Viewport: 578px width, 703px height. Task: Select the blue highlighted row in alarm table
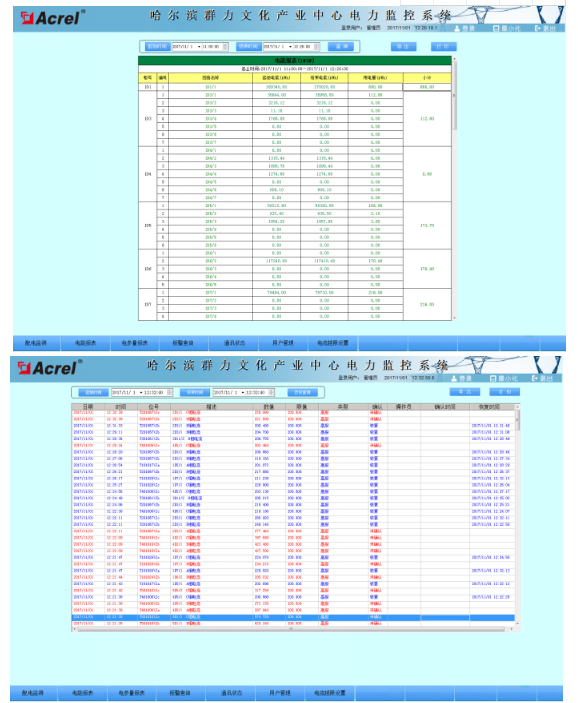click(x=293, y=617)
